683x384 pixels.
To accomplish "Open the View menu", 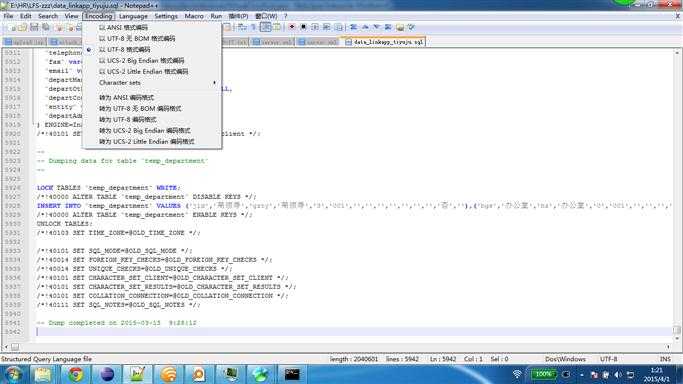I will [71, 16].
